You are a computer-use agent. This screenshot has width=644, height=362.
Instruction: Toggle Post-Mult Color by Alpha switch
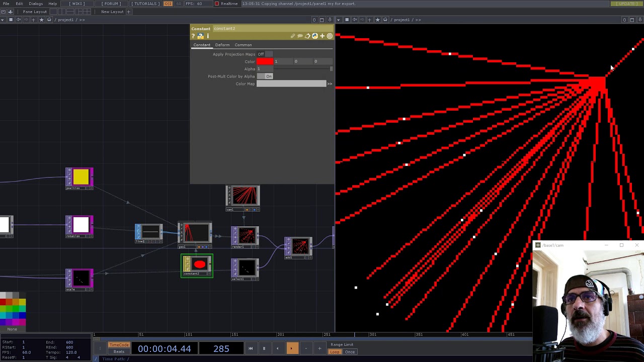[265, 76]
